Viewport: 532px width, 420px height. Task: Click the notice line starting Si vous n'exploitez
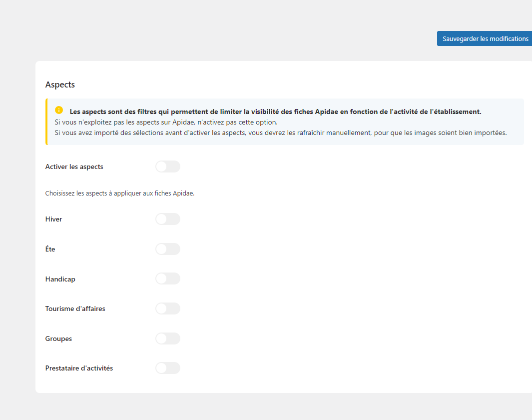pos(165,122)
